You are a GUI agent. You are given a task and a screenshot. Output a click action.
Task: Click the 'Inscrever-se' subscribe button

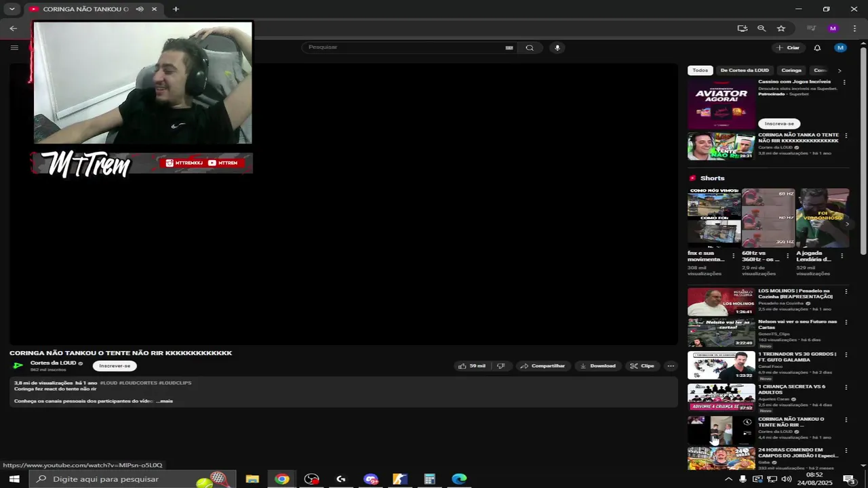115,366
